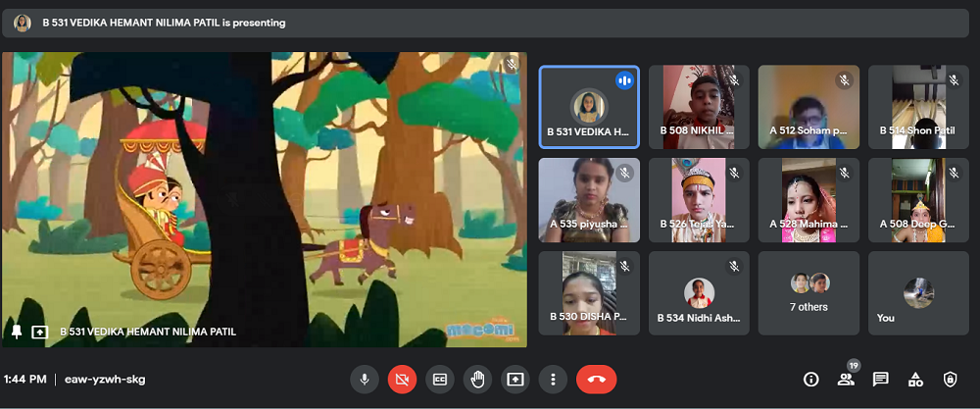Select the B 508 NIKHIL video tile
Image resolution: width=980 pixels, height=409 pixels.
click(699, 107)
